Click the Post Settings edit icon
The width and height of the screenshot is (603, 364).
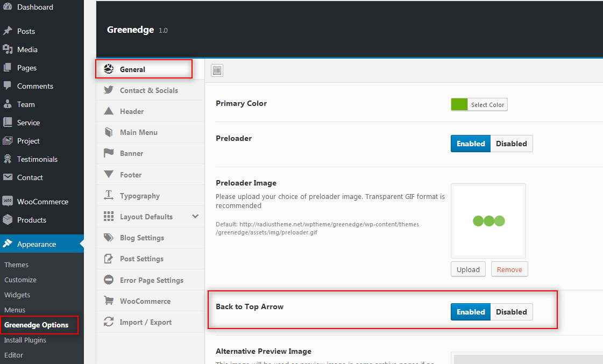click(x=109, y=258)
